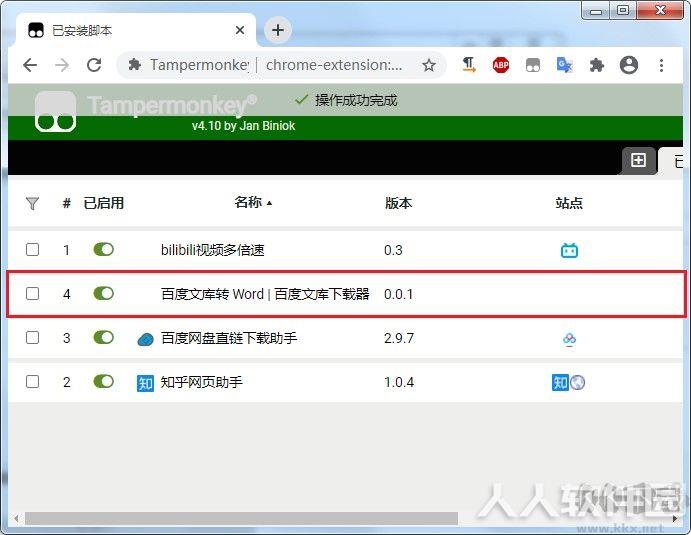Open the Chrome three-dot menu
This screenshot has width=691, height=535.
click(x=661, y=65)
